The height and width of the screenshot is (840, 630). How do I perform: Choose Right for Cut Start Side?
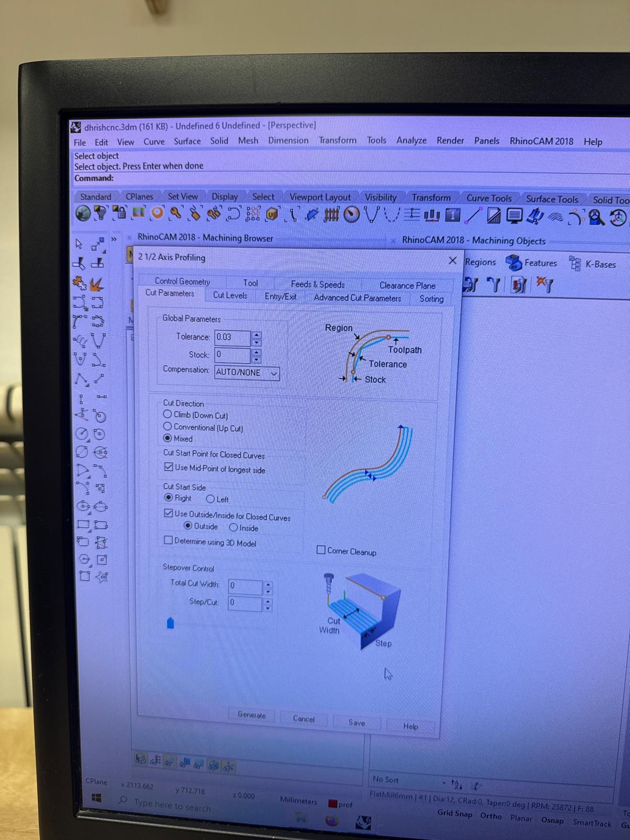pos(169,497)
